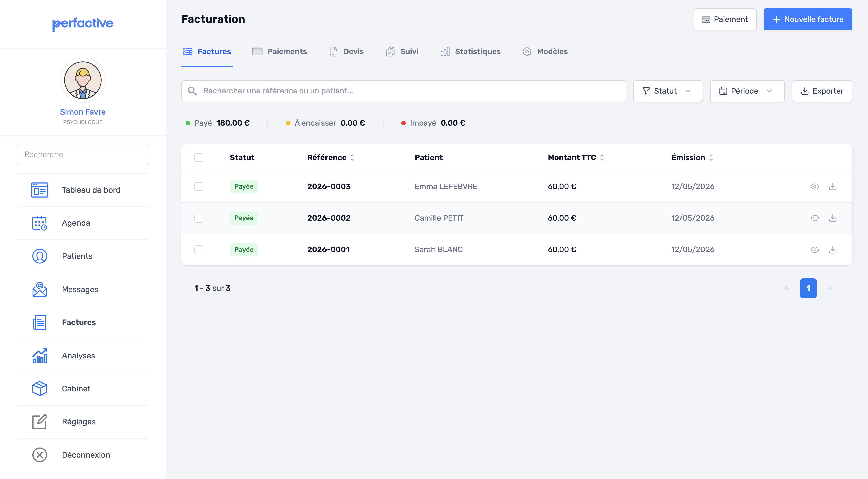
Task: Click the Déconnexion cross icon
Action: click(40, 455)
